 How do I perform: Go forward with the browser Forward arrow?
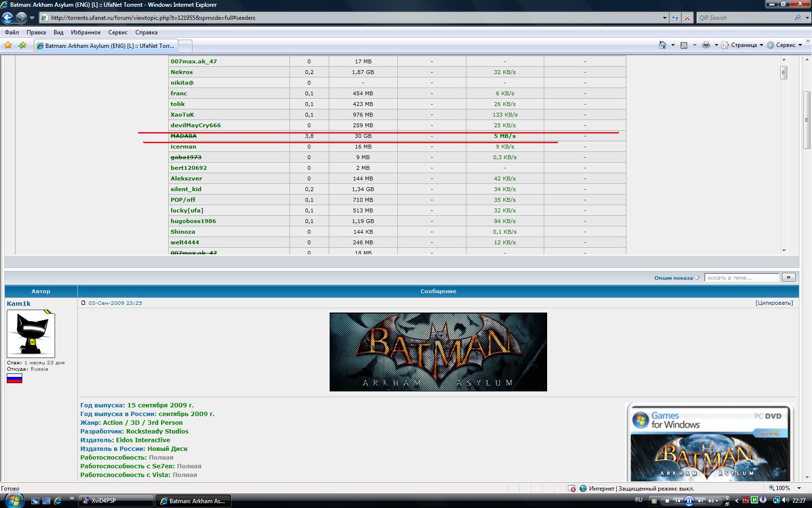21,18
